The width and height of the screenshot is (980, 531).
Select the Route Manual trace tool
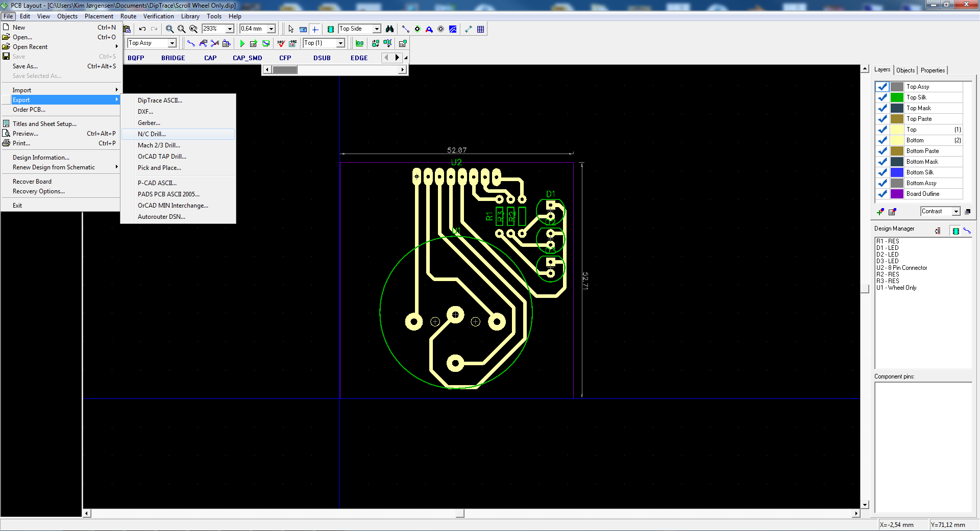(x=191, y=43)
